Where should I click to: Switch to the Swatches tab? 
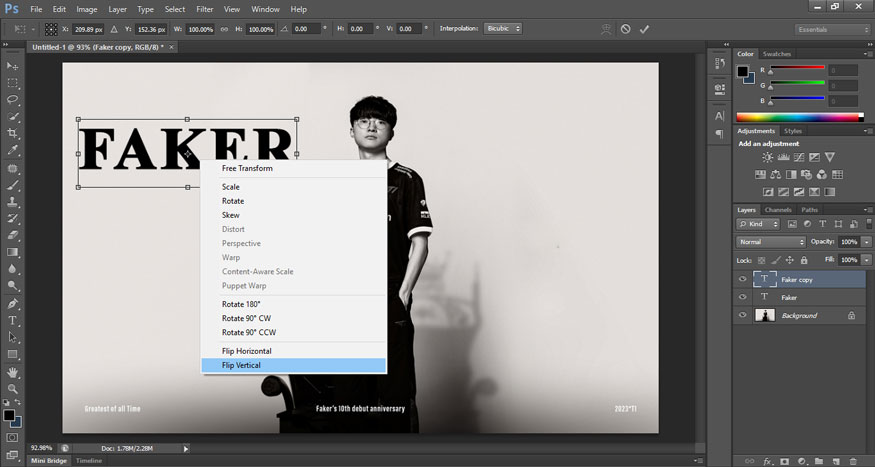777,54
